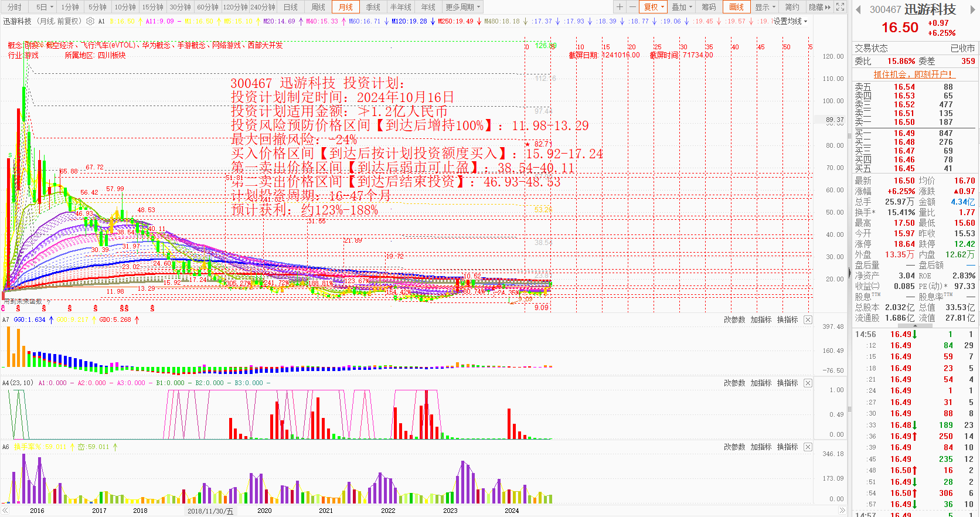This screenshot has width=980, height=517.
Task: Zoom in chart with plus button
Action: 620,7
